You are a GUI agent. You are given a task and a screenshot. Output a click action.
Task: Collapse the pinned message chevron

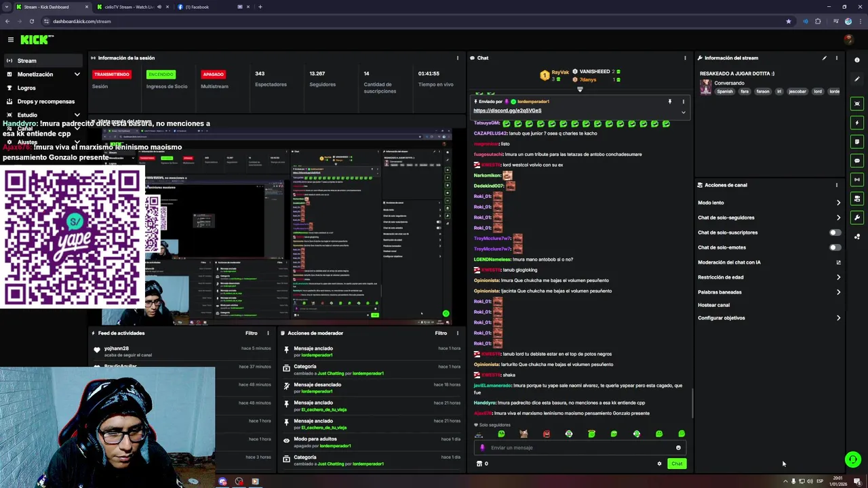tap(683, 112)
